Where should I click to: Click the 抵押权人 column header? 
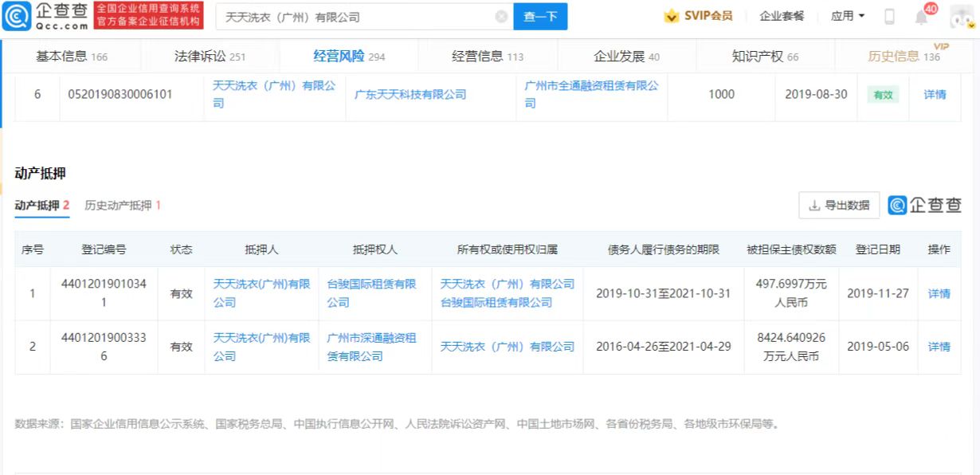click(x=374, y=249)
